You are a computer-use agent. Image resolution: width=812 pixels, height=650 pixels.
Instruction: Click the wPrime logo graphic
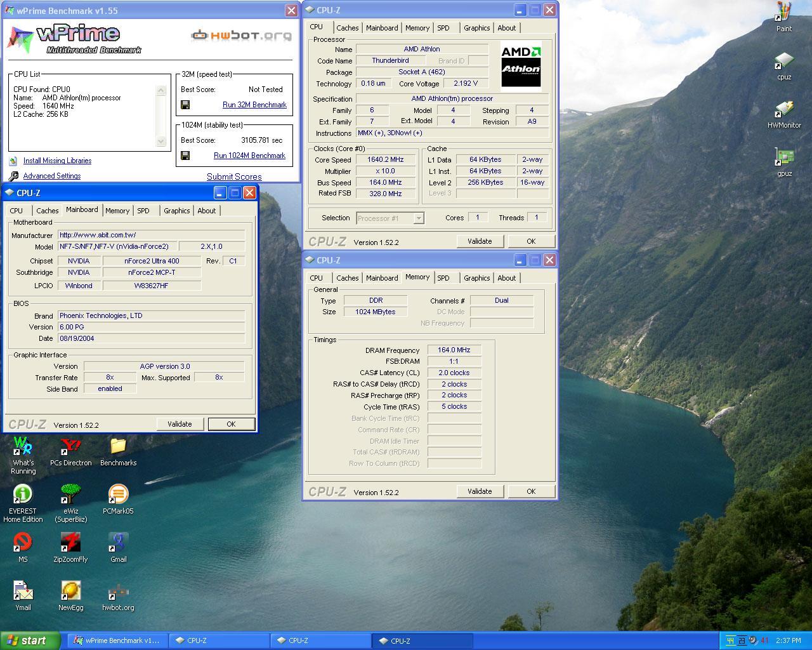click(x=74, y=39)
